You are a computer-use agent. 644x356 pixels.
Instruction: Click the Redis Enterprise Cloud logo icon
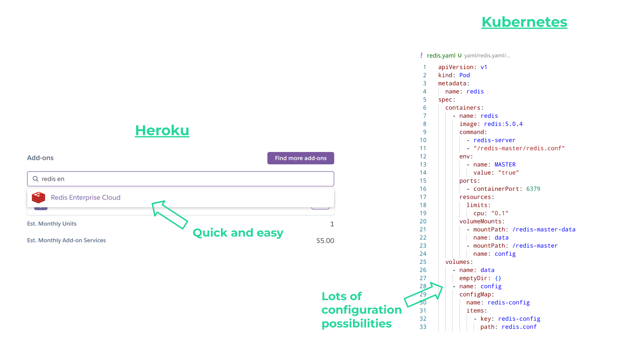(x=38, y=198)
